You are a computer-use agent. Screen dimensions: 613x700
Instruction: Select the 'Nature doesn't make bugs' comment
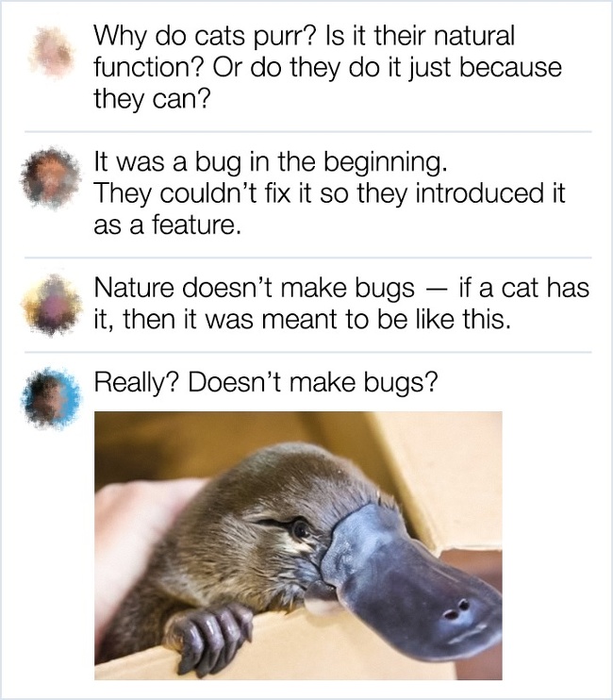pos(341,303)
